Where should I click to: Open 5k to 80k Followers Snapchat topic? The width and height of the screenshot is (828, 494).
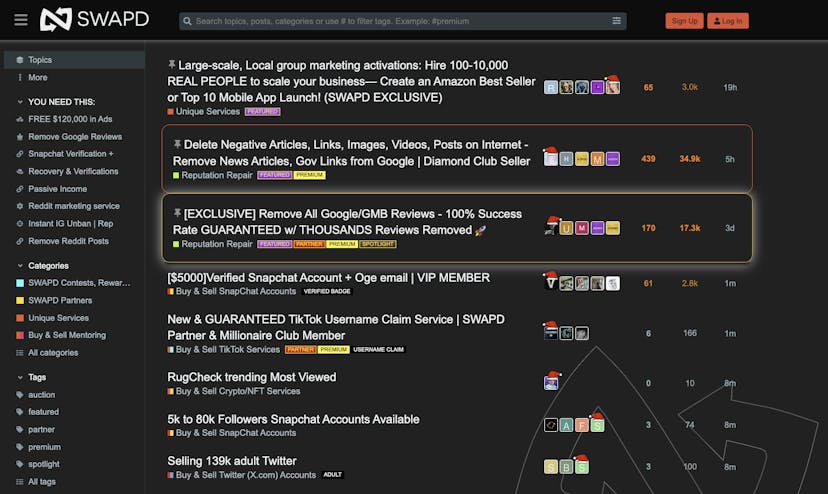coord(293,419)
